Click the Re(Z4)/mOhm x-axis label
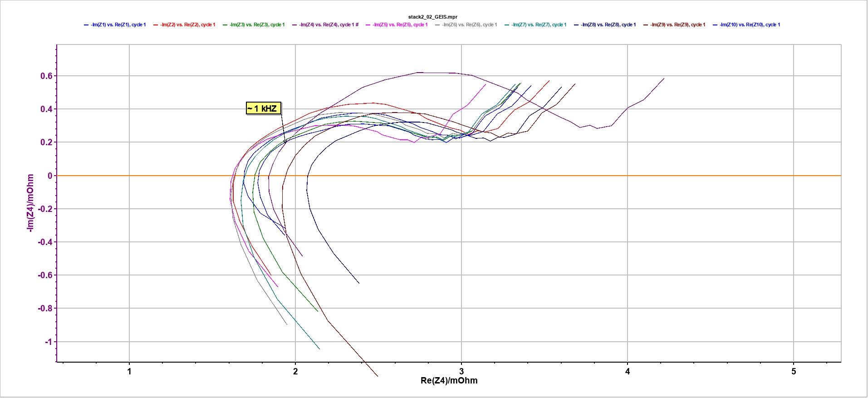The height and width of the screenshot is (398, 868). click(x=449, y=381)
